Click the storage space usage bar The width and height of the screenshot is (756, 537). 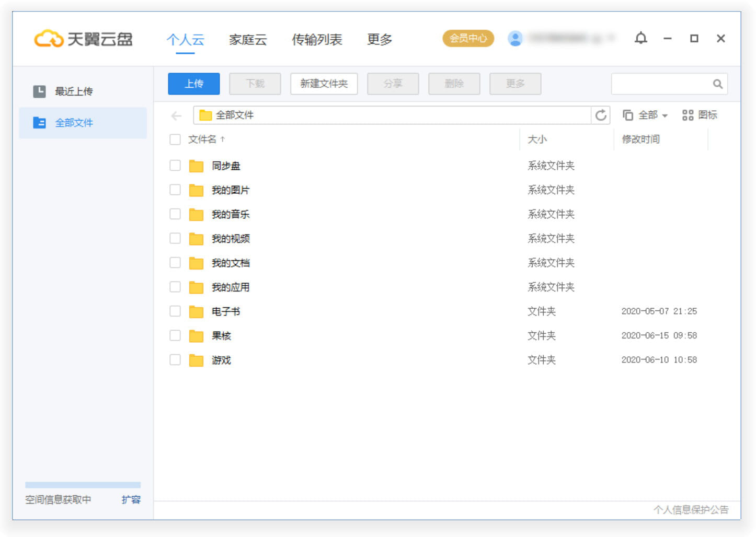(83, 485)
